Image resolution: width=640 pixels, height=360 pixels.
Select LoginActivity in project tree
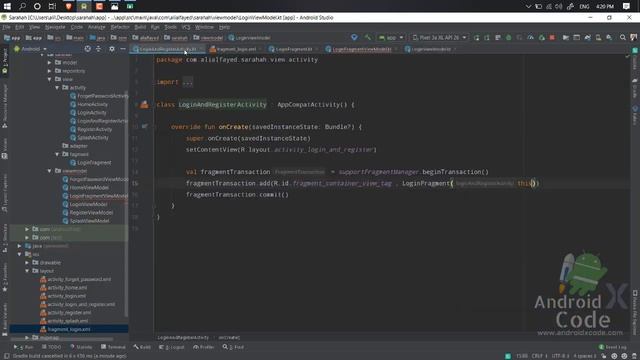coord(88,113)
